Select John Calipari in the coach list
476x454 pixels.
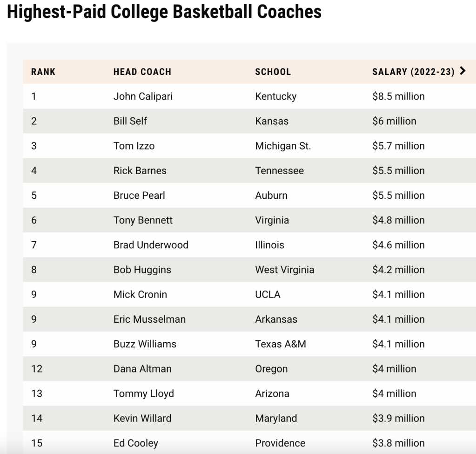(139, 96)
